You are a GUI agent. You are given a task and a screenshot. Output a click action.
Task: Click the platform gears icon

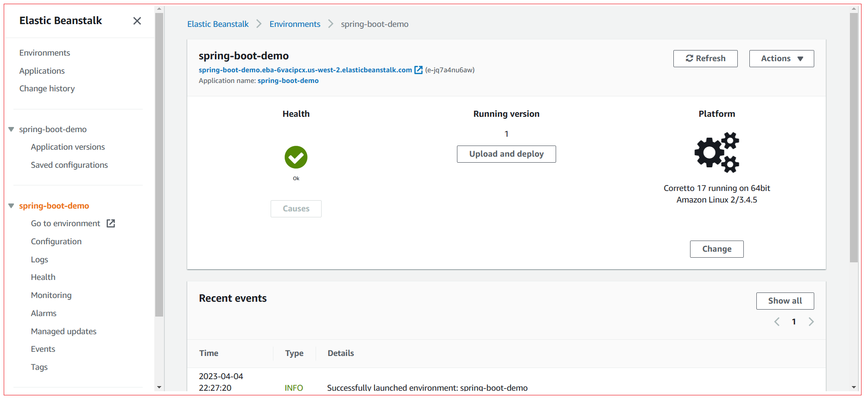(717, 152)
